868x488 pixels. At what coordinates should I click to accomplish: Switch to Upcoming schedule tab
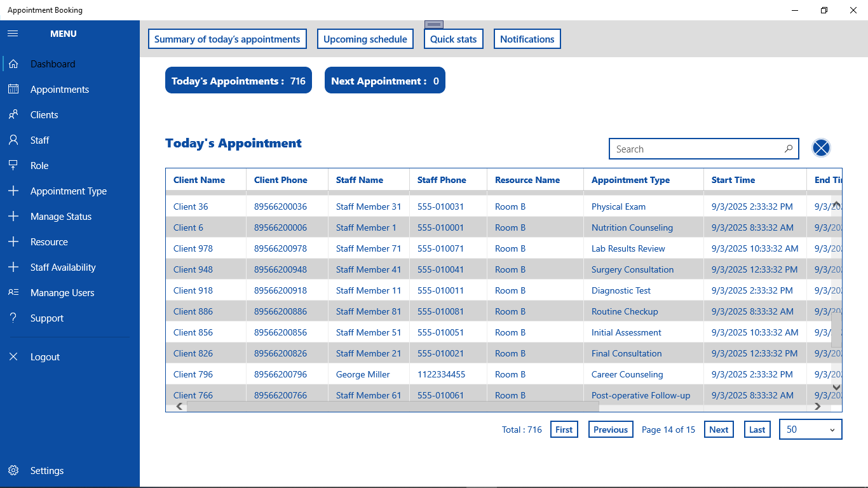click(x=365, y=39)
